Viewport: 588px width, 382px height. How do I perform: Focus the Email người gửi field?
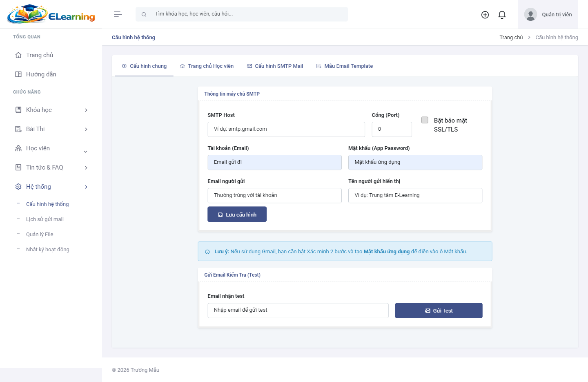(x=274, y=195)
